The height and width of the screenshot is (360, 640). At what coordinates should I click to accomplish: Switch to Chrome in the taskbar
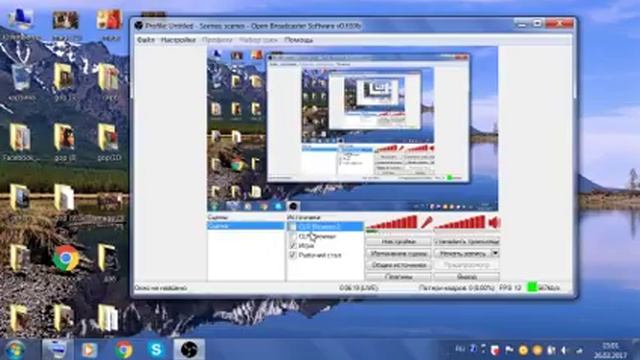tap(123, 350)
